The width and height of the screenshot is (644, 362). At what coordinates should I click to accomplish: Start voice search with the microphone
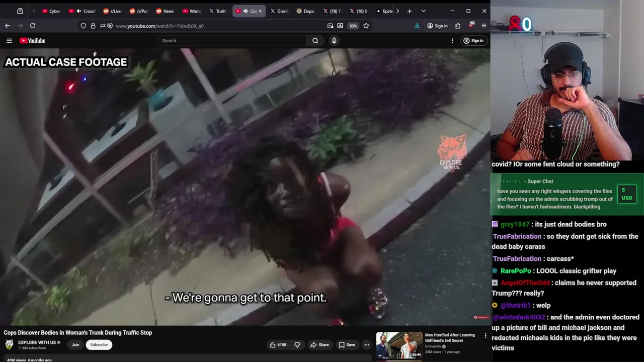click(334, 41)
